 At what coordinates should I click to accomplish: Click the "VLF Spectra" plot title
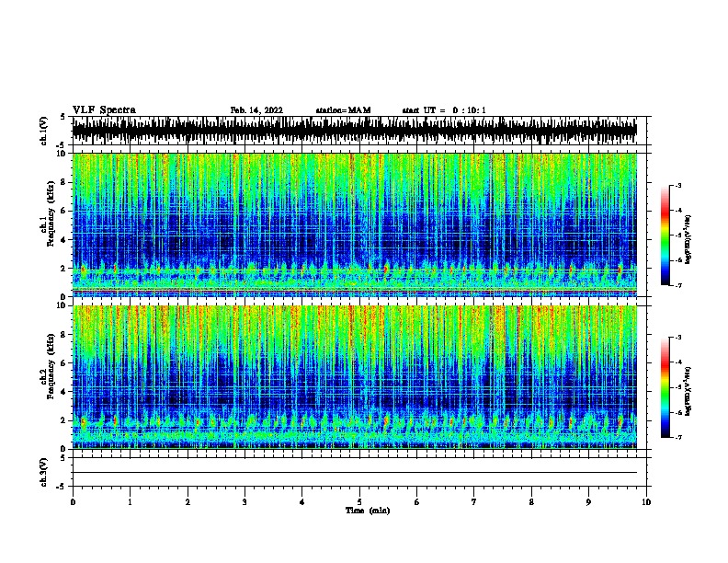point(104,110)
